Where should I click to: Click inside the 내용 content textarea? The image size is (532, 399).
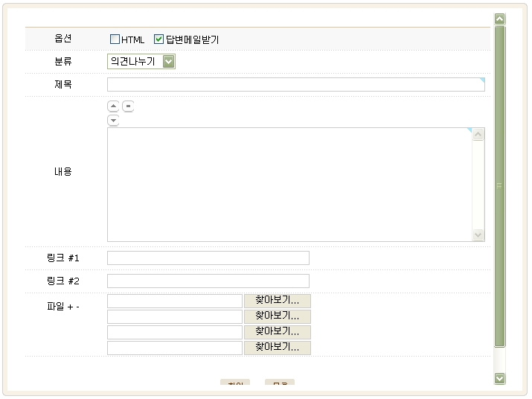pyautogui.click(x=290, y=185)
